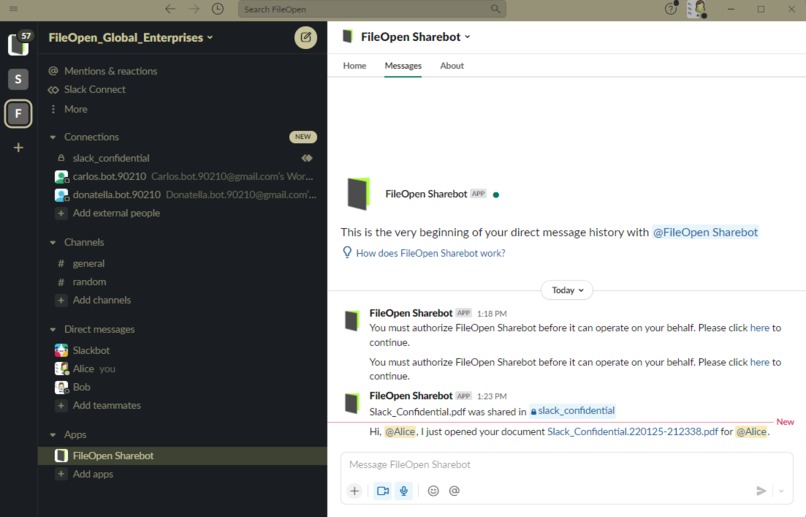The width and height of the screenshot is (806, 517).
Task: Click the @FileOpen Sharebot mention link
Action: click(x=705, y=232)
